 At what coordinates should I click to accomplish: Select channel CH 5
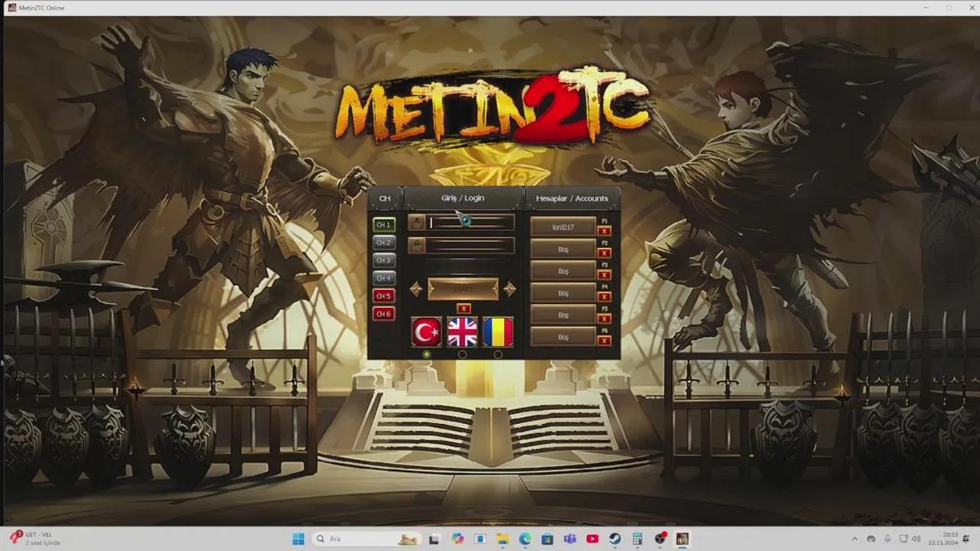(x=384, y=296)
